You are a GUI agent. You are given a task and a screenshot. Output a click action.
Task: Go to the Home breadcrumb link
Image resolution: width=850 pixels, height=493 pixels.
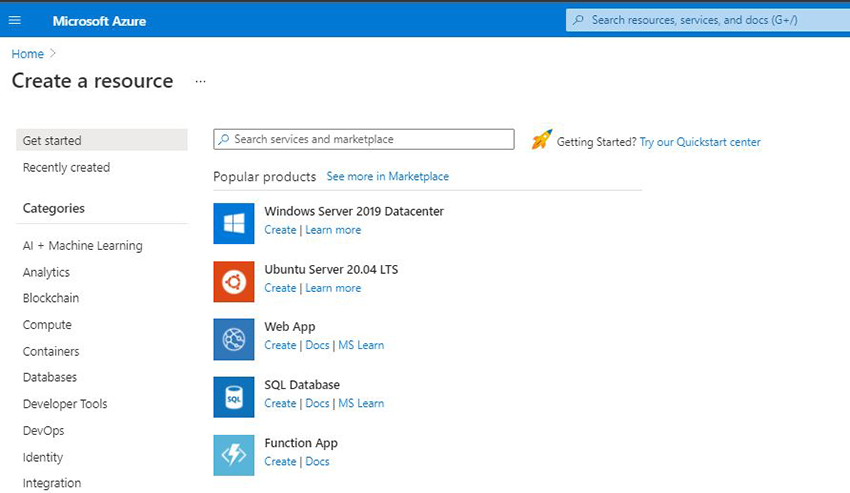pos(27,54)
